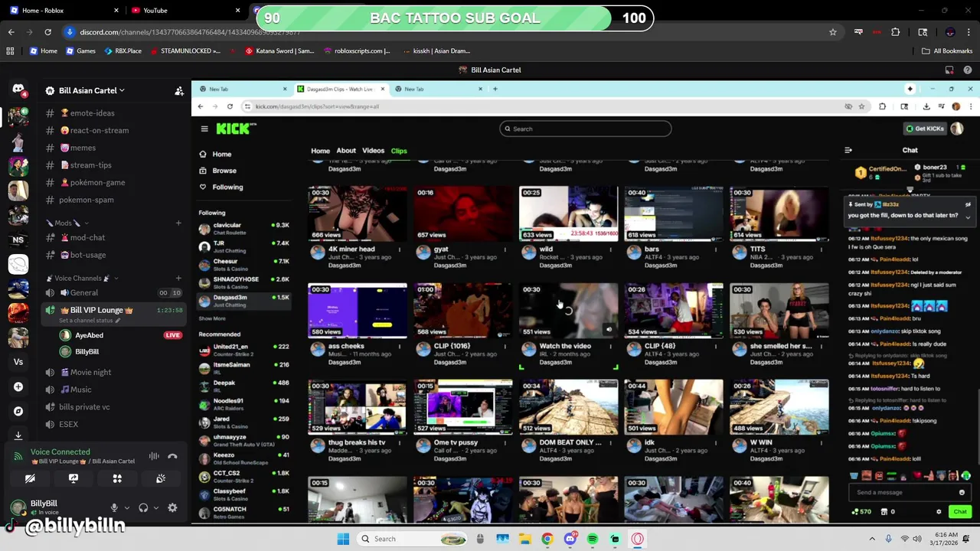Open Discord discover servers compass icon
This screenshot has height=551, width=980.
click(x=18, y=411)
